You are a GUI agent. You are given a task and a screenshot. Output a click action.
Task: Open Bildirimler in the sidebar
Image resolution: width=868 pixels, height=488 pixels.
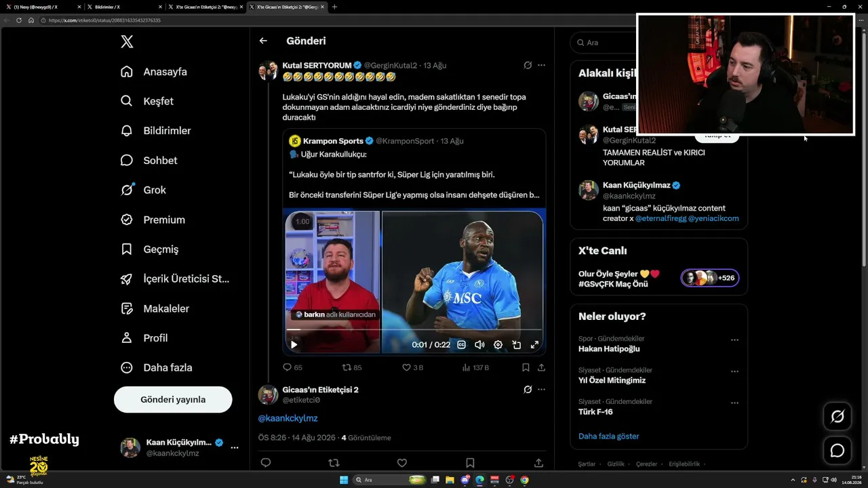coord(156,131)
